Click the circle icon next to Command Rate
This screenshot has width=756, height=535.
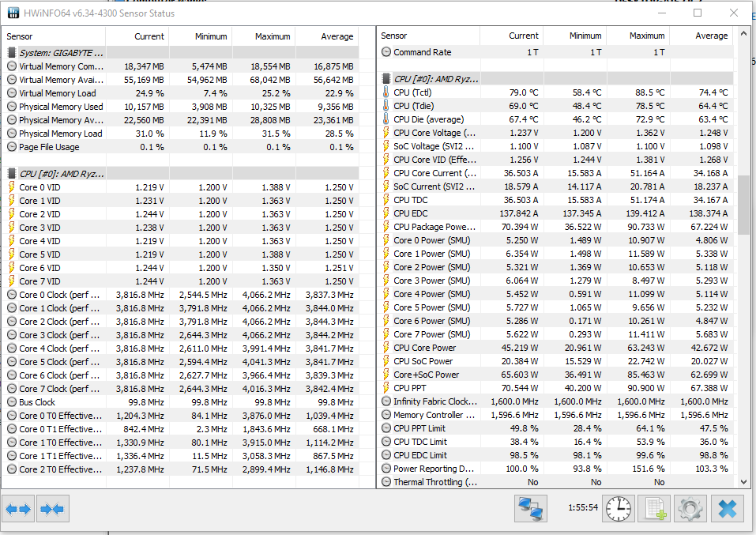(386, 52)
